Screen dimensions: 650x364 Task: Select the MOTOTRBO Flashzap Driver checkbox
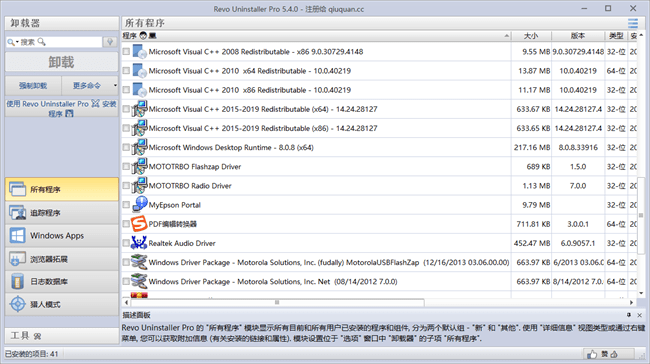point(126,166)
